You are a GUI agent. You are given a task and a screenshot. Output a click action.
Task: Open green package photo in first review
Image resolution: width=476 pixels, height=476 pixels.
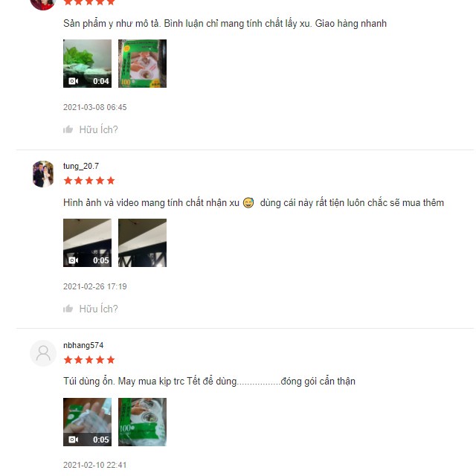pos(142,63)
